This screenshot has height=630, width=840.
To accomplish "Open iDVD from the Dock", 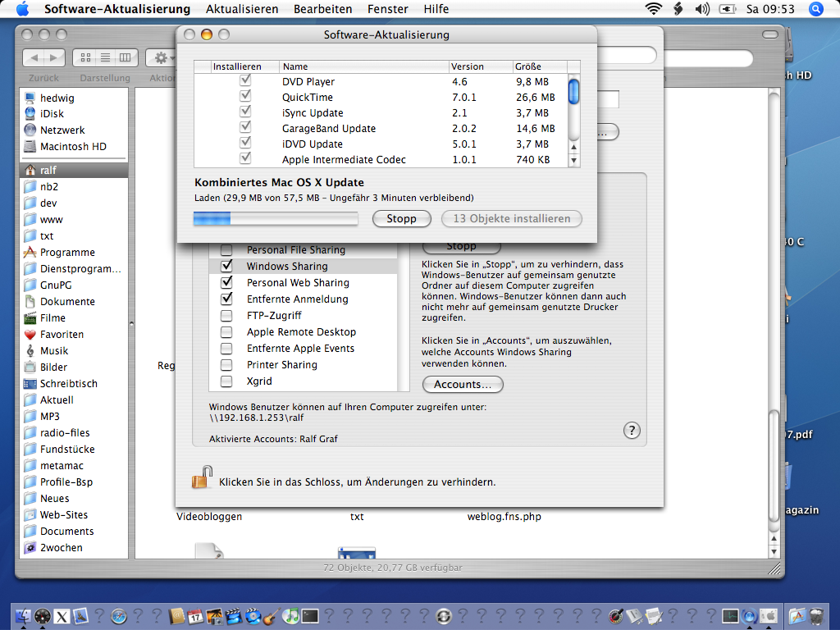I will (253, 616).
